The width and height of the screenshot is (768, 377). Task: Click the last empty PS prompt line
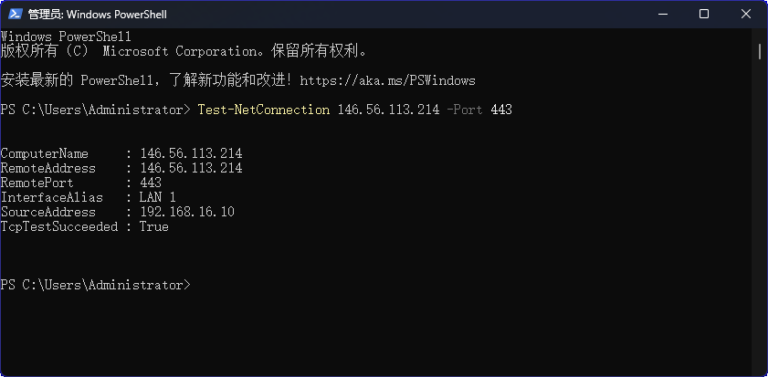click(96, 285)
